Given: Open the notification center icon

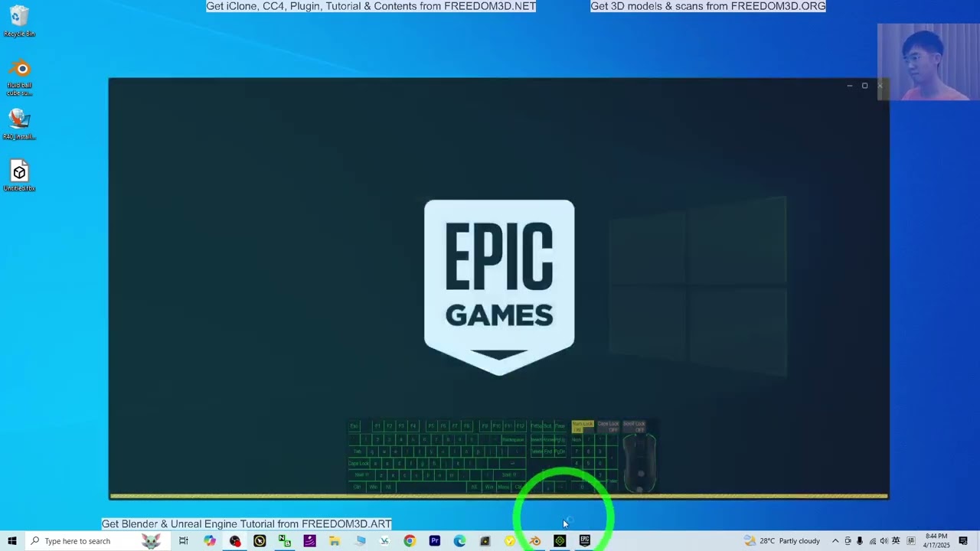Looking at the screenshot, I should [963, 541].
